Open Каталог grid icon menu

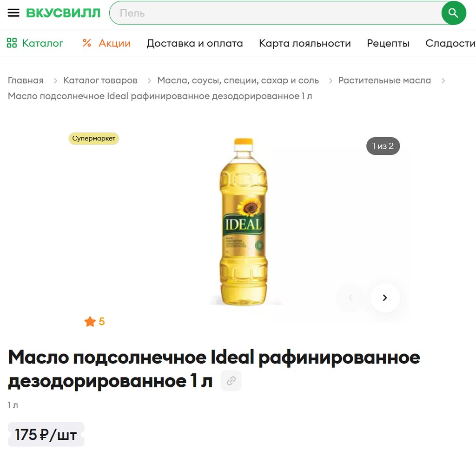(12, 43)
